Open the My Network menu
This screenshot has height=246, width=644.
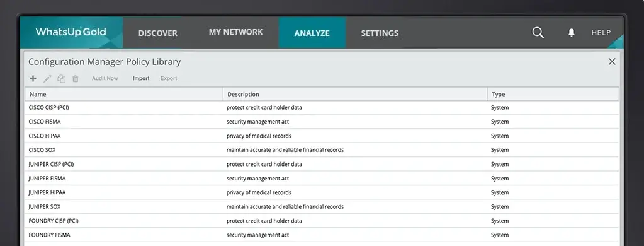click(x=235, y=32)
